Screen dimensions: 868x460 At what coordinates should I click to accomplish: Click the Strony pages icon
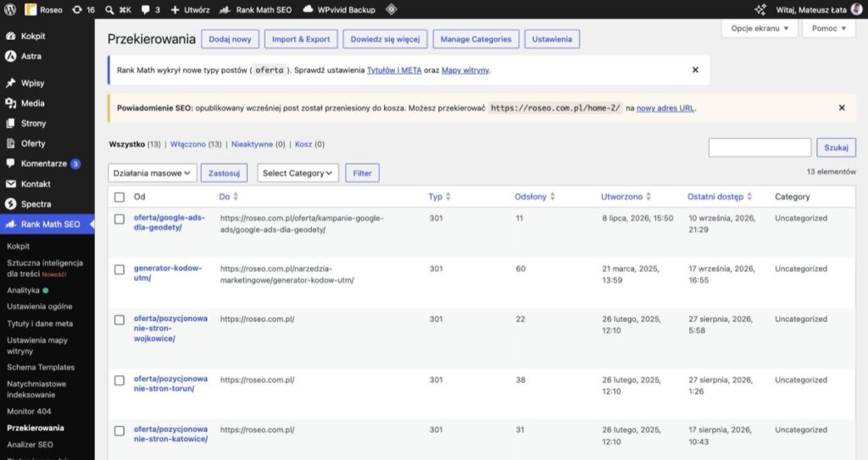[10, 124]
